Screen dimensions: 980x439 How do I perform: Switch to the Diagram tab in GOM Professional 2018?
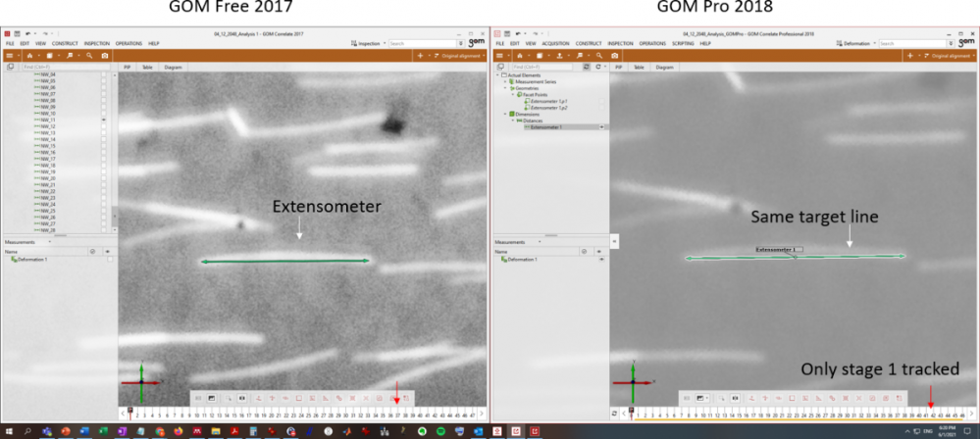tap(665, 67)
